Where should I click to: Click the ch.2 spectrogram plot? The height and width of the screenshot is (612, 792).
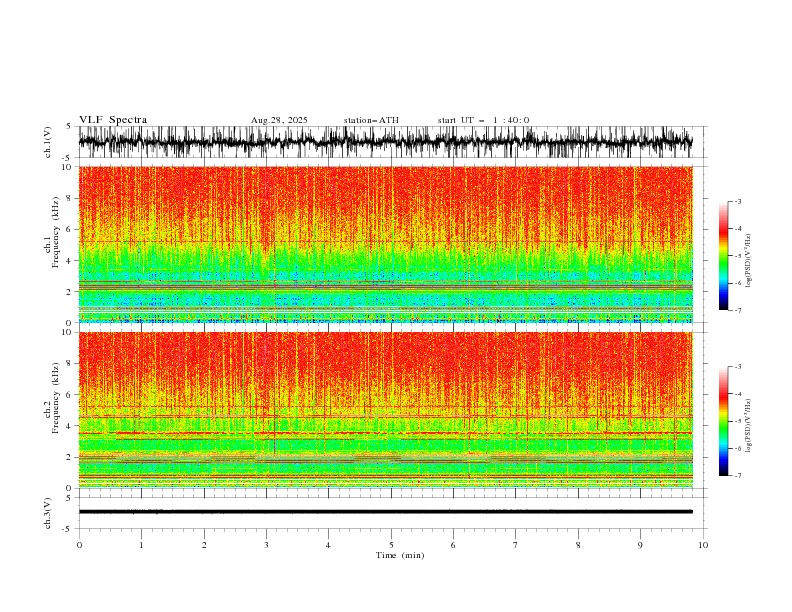385,410
